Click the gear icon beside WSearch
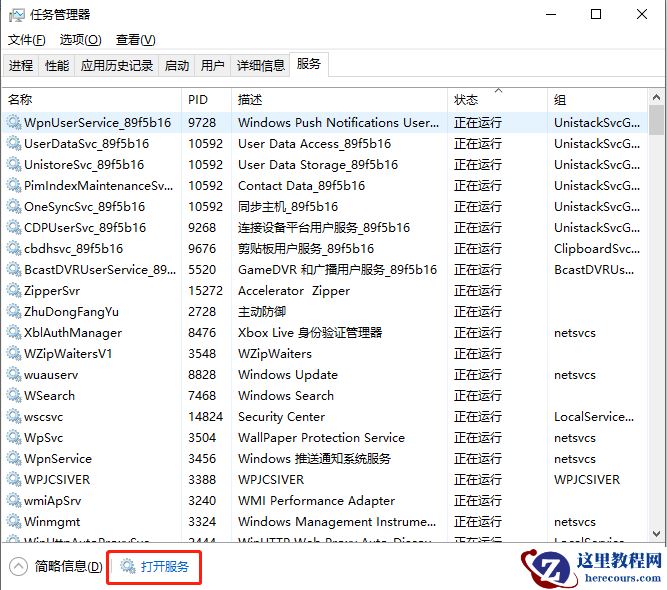 click(14, 396)
